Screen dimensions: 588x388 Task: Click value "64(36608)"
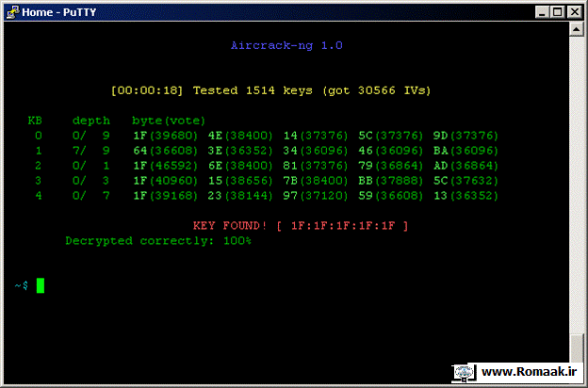coord(166,151)
